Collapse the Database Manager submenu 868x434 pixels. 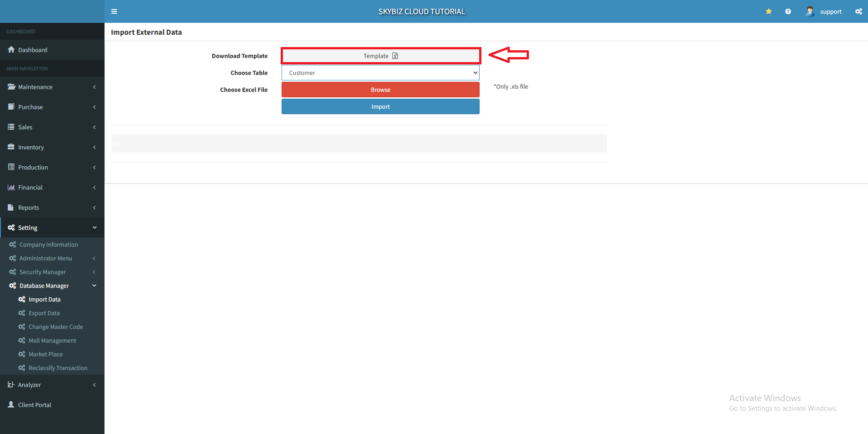52,286
